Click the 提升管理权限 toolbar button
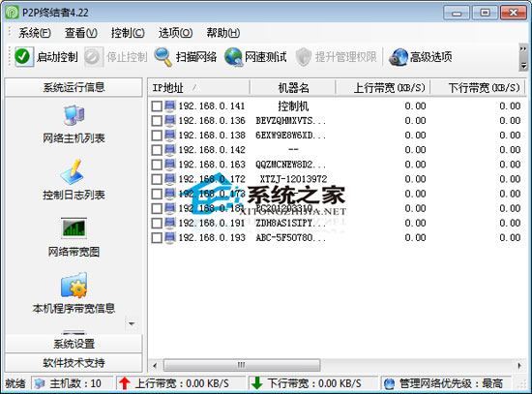Image resolution: width=532 pixels, height=394 pixels. [x=337, y=57]
